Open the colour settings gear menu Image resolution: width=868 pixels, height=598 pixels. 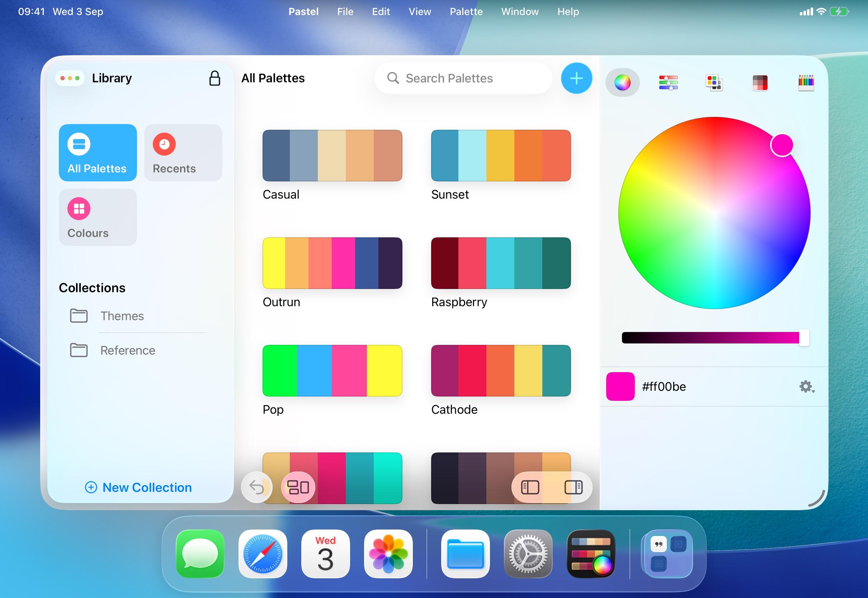tap(807, 387)
